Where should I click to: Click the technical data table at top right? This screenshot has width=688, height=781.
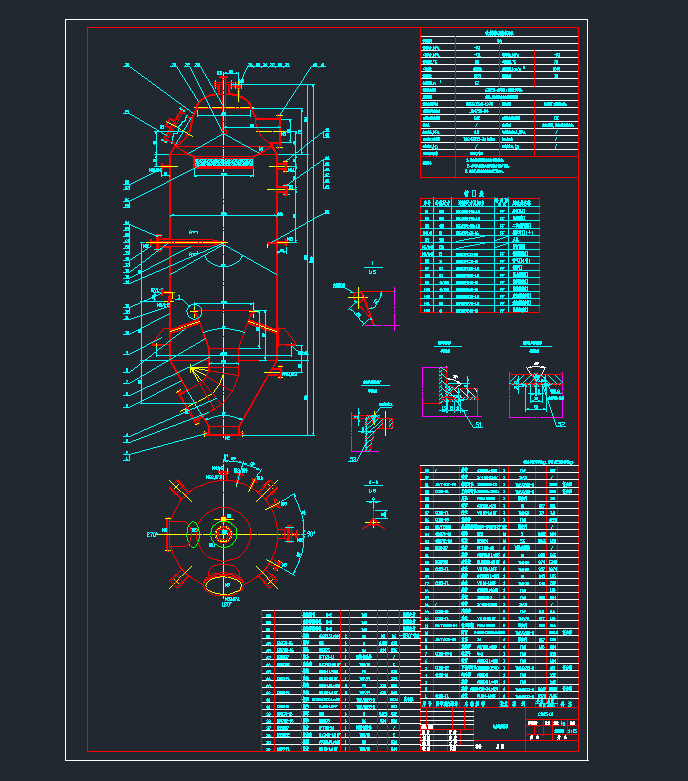[498, 102]
